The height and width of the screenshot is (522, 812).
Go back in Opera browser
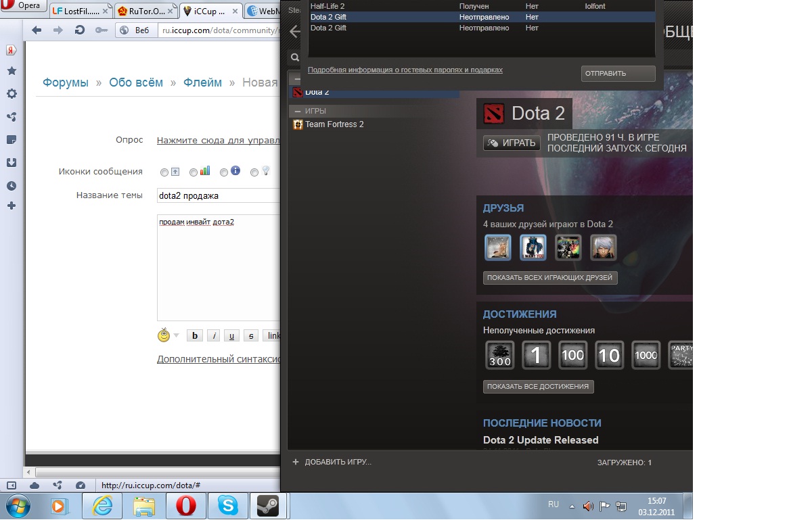pos(37,30)
